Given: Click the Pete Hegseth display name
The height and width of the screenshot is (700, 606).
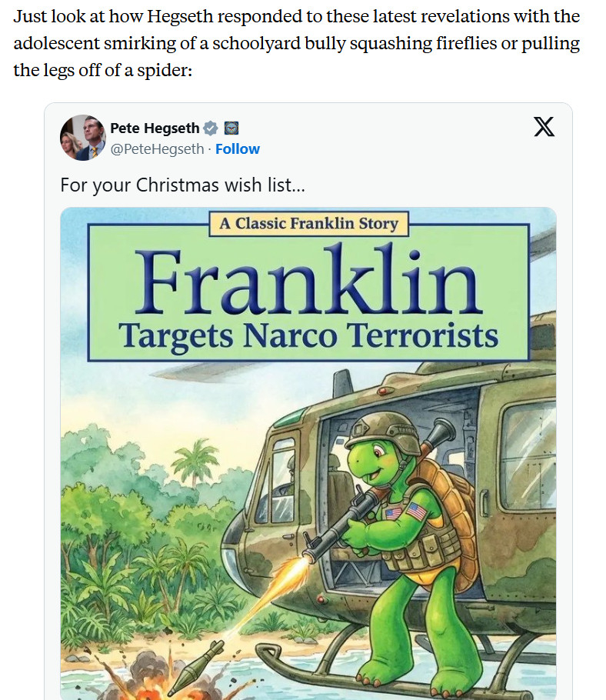Looking at the screenshot, I should tap(155, 128).
